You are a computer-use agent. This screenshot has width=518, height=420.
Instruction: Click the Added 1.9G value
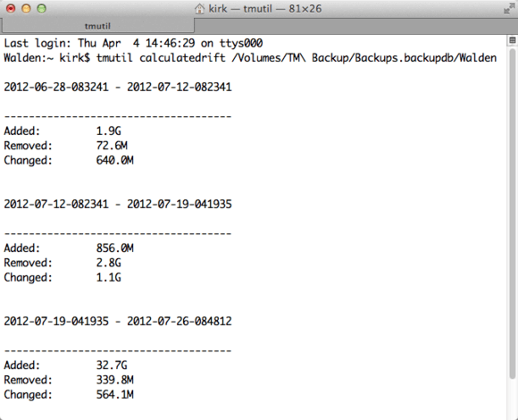[x=109, y=131]
